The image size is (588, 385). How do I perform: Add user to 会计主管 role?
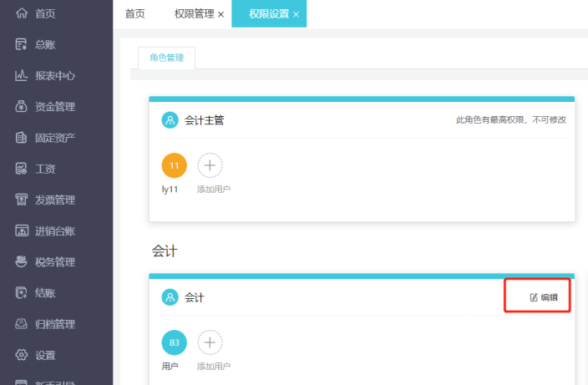coord(210,165)
